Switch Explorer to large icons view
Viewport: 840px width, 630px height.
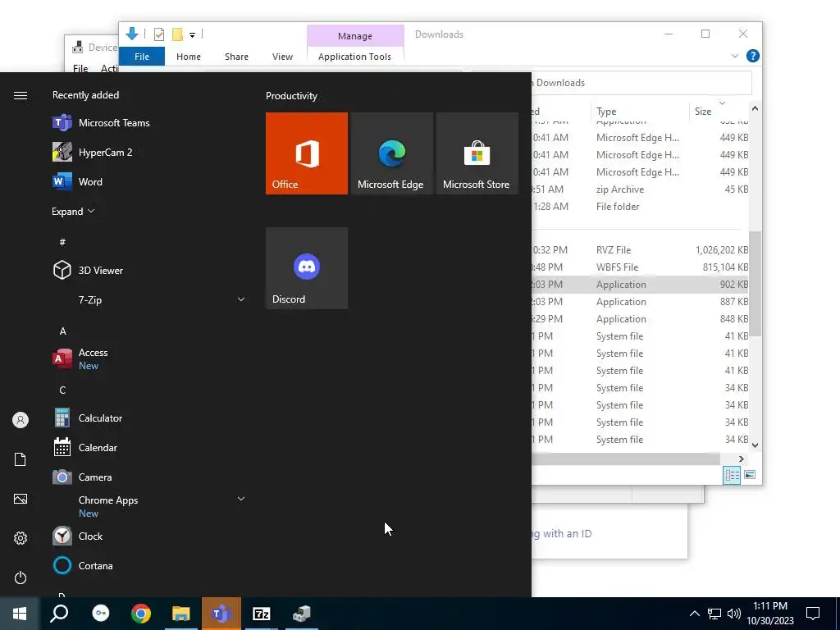[750, 475]
